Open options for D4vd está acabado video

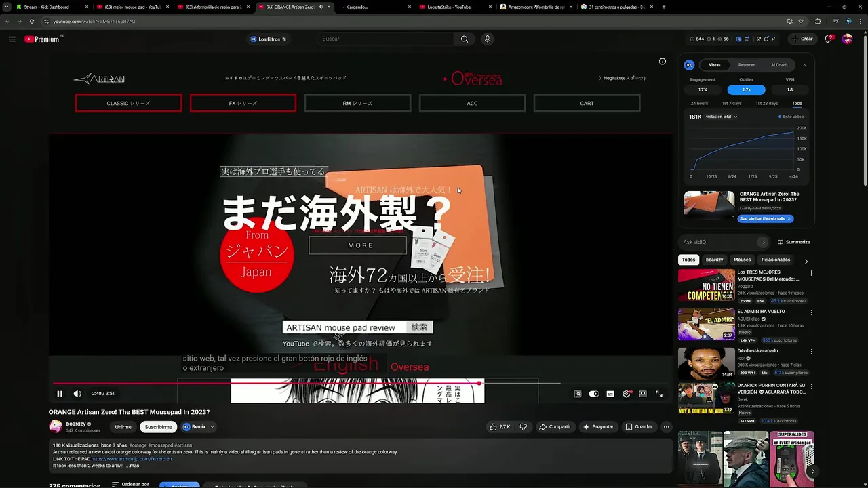pos(812,352)
